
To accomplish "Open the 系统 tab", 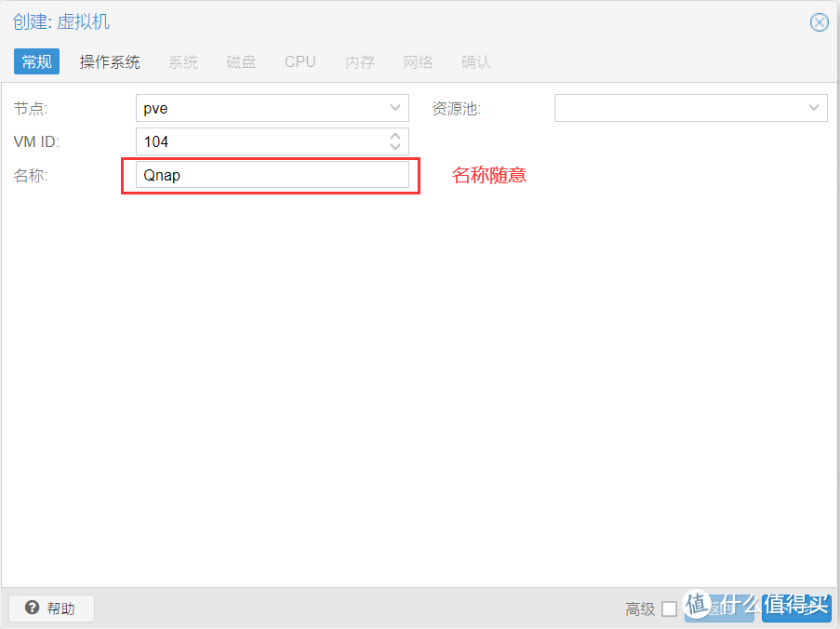I will click(x=182, y=61).
